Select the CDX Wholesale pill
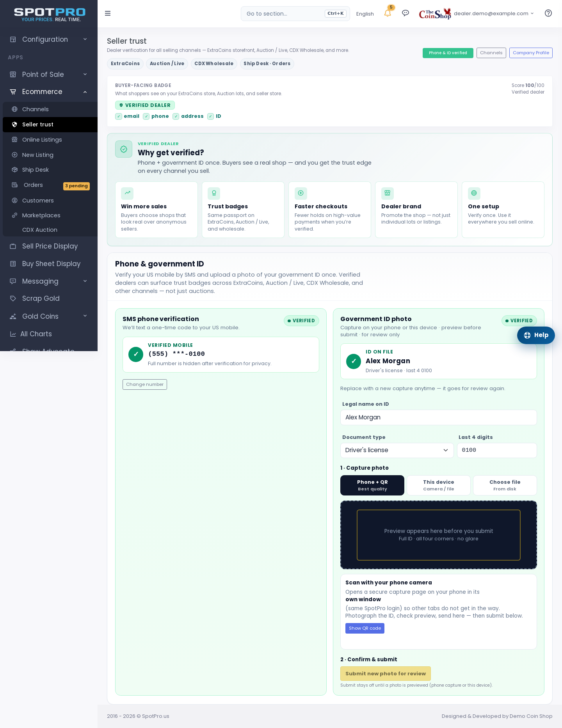This screenshot has width=562, height=728. 214,64
